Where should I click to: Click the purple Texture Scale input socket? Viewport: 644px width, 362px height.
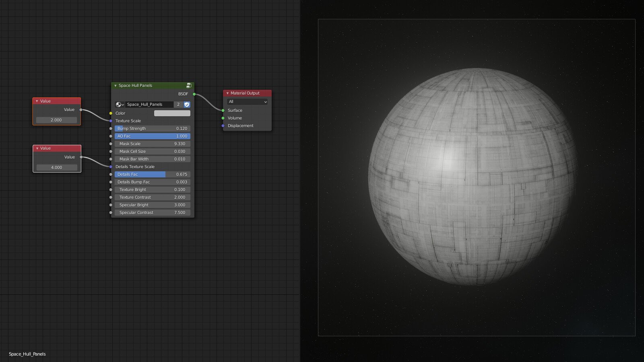[x=111, y=121]
